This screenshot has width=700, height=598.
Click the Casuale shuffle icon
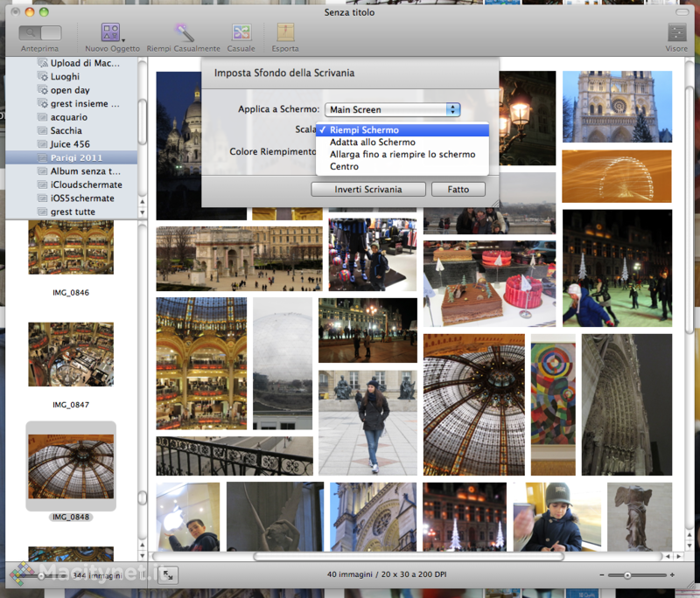241,33
